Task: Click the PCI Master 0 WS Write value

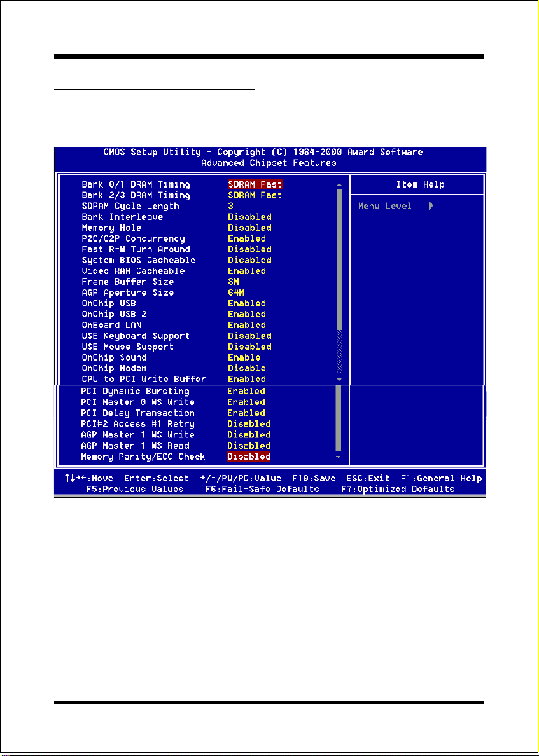Action: [246, 402]
